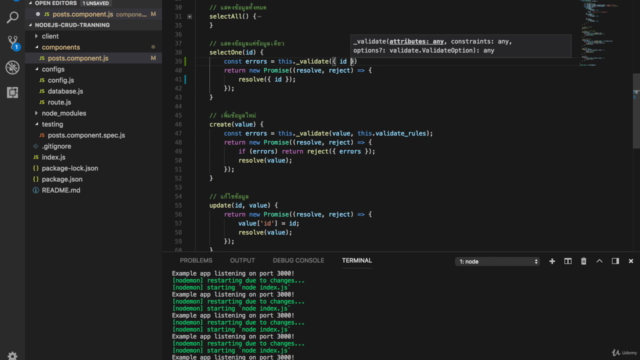Click 'selectOne(id) {' on line 38

point(236,52)
